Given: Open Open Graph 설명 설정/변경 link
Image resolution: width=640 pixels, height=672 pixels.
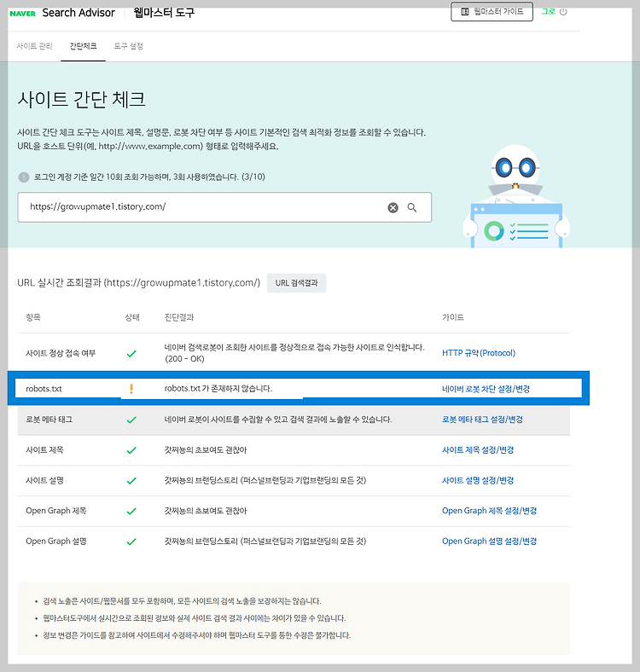Looking at the screenshot, I should [x=490, y=541].
